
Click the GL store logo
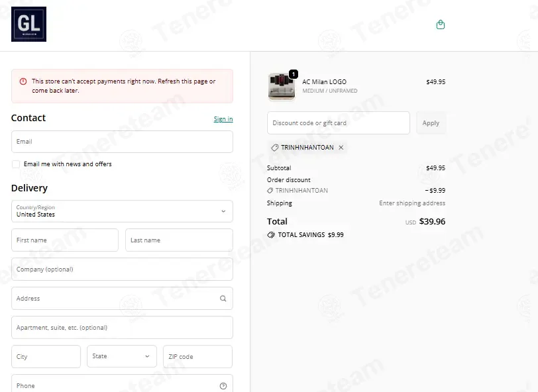(29, 24)
